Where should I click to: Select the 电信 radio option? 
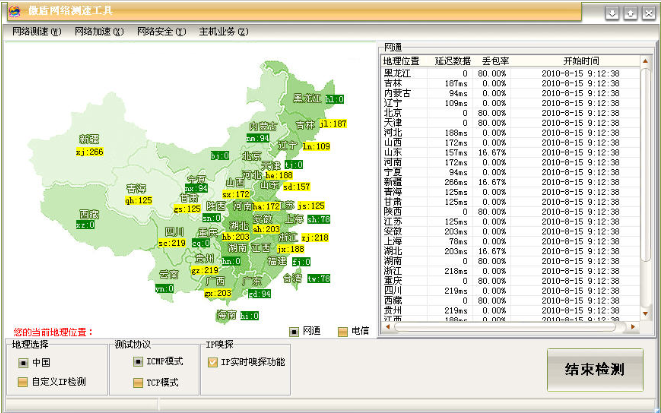[353, 332]
